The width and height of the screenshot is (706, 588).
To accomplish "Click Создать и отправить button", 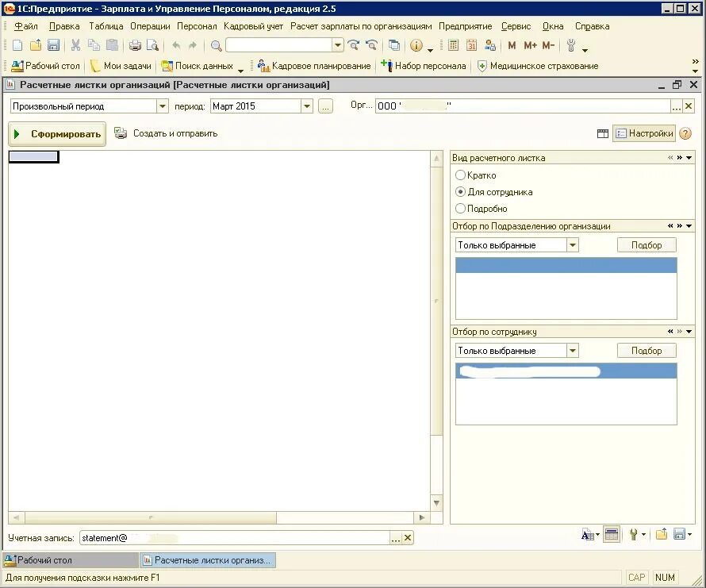I will (166, 133).
